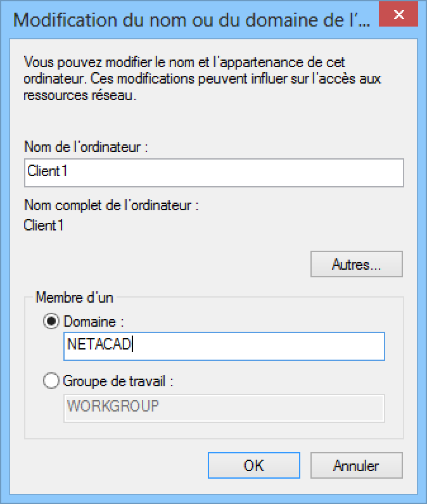
Task: Click the Client1 text in the name field
Action: point(48,173)
